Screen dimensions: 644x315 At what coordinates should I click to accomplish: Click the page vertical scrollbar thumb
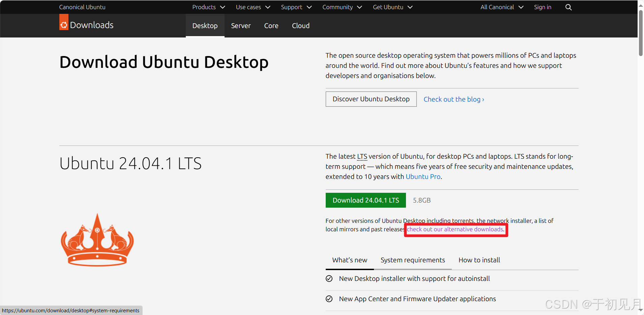[641, 33]
